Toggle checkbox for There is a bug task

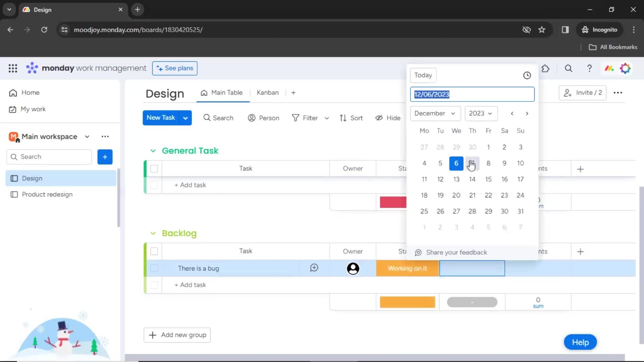click(x=154, y=268)
